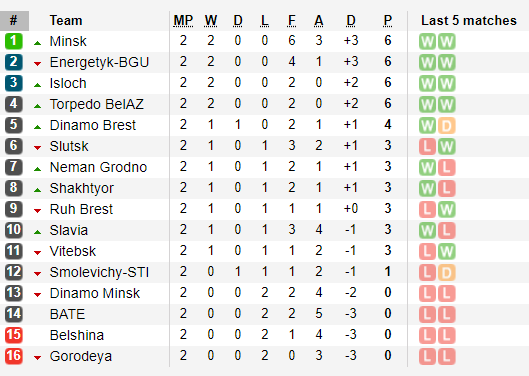
Task: Click the Last 5 matches header
Action: 469,21
